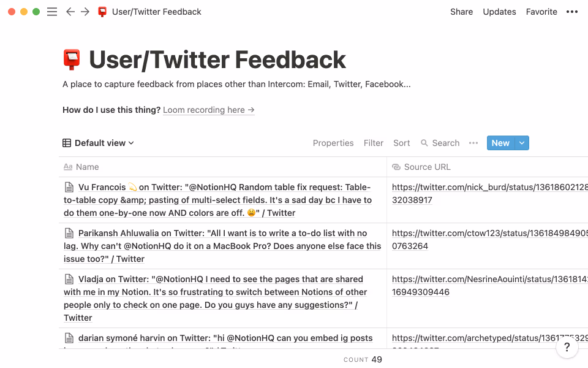Screen dimensions: 588x368
Task: Open help via the question mark icon
Action: coord(567,347)
